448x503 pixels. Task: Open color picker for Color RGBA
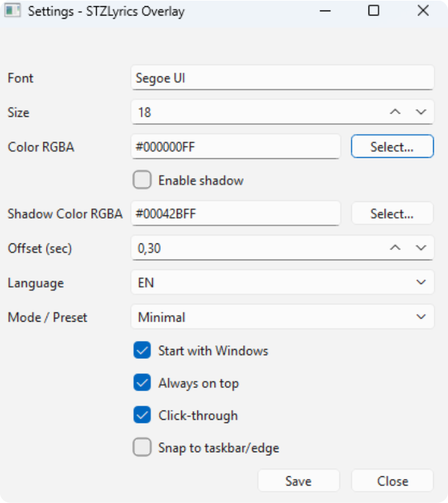click(x=392, y=147)
